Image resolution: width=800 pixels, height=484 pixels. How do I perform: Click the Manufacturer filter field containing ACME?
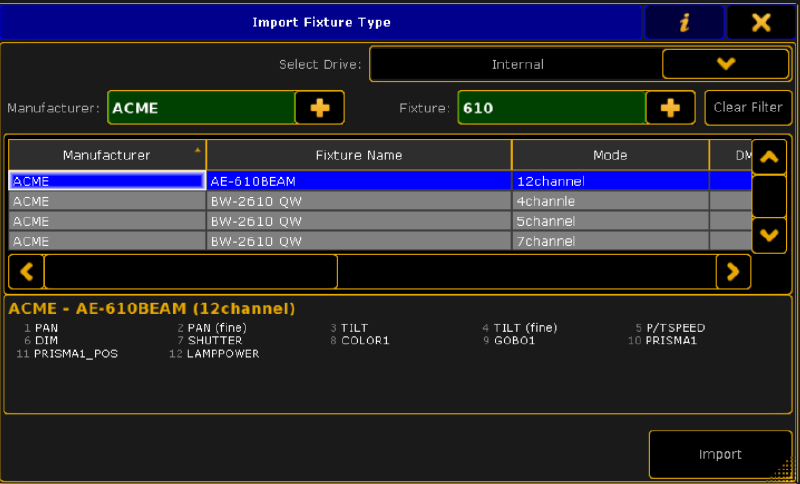point(201,108)
